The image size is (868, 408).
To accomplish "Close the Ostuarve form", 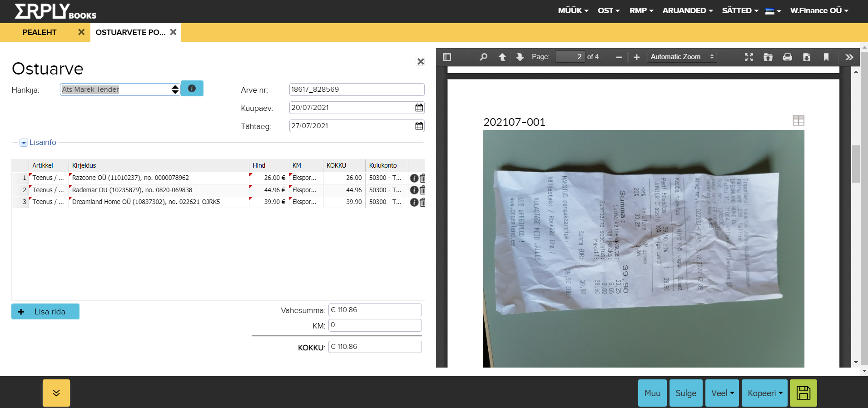I will (x=421, y=61).
